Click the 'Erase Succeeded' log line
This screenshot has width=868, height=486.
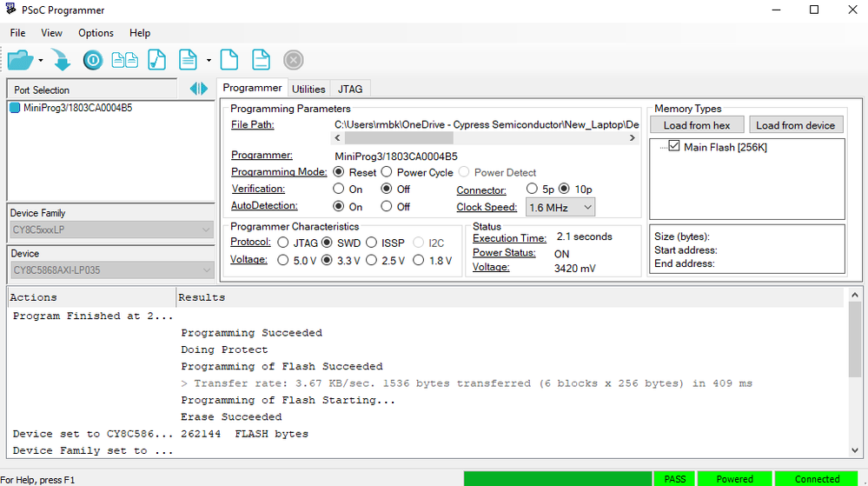point(231,416)
